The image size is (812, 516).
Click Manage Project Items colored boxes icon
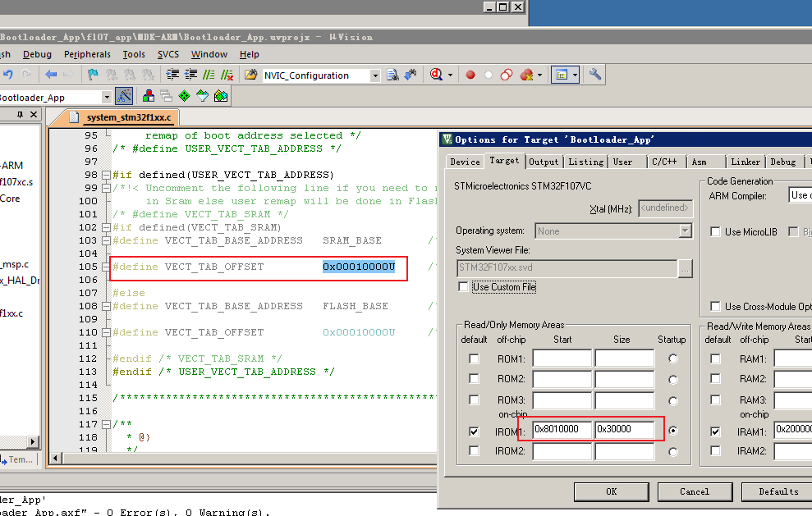point(149,96)
